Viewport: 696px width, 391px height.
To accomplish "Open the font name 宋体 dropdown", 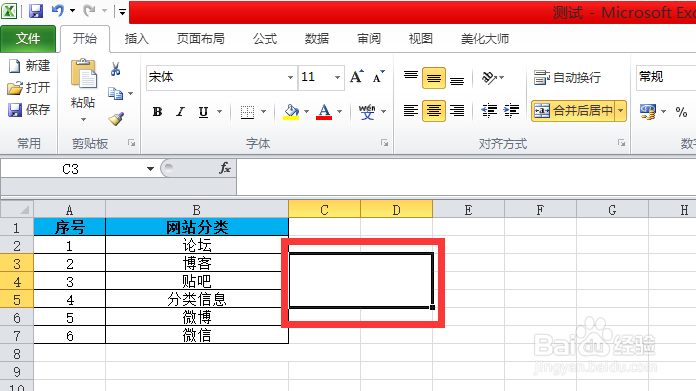I will [290, 77].
